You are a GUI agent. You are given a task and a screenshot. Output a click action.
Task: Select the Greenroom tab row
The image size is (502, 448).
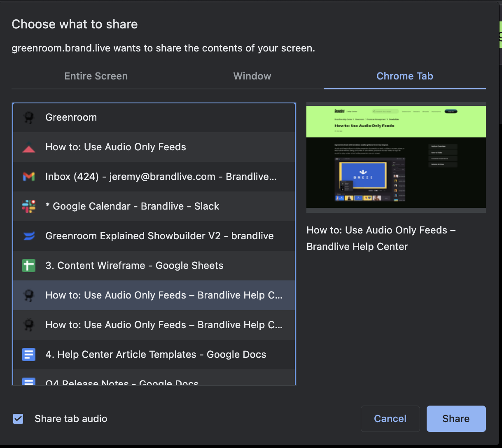154,117
